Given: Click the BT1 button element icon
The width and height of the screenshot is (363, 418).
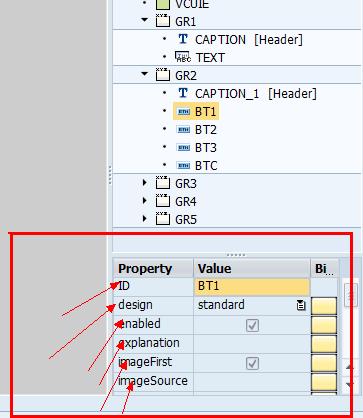Looking at the screenshot, I should (183, 111).
